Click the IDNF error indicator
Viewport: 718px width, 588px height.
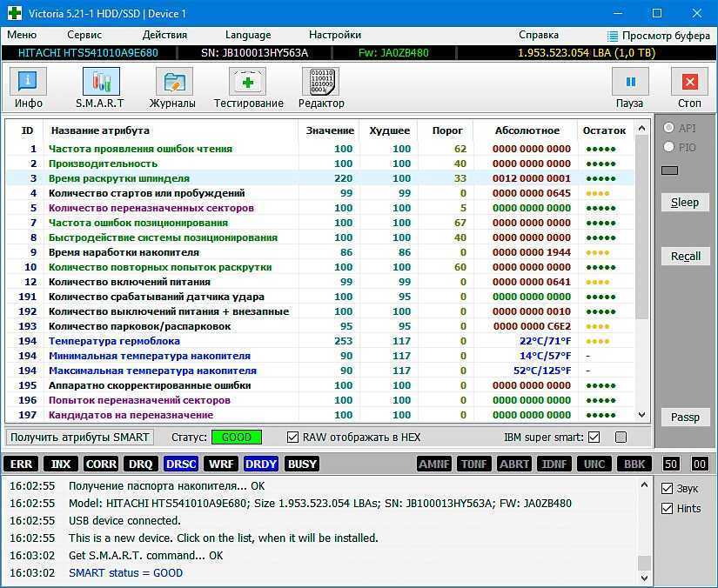(x=554, y=464)
